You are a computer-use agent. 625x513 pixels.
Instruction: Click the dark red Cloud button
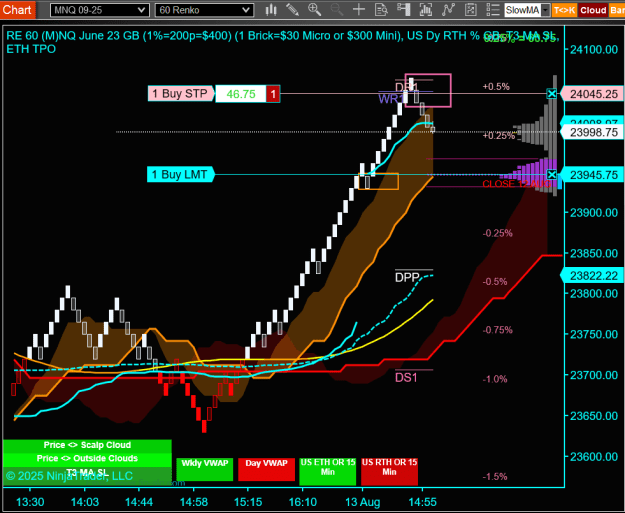click(x=593, y=10)
